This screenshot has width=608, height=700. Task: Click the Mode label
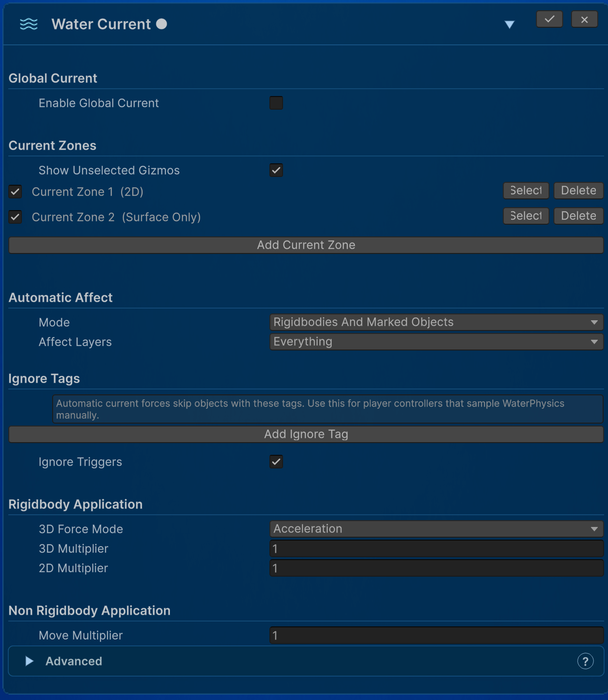(x=55, y=323)
